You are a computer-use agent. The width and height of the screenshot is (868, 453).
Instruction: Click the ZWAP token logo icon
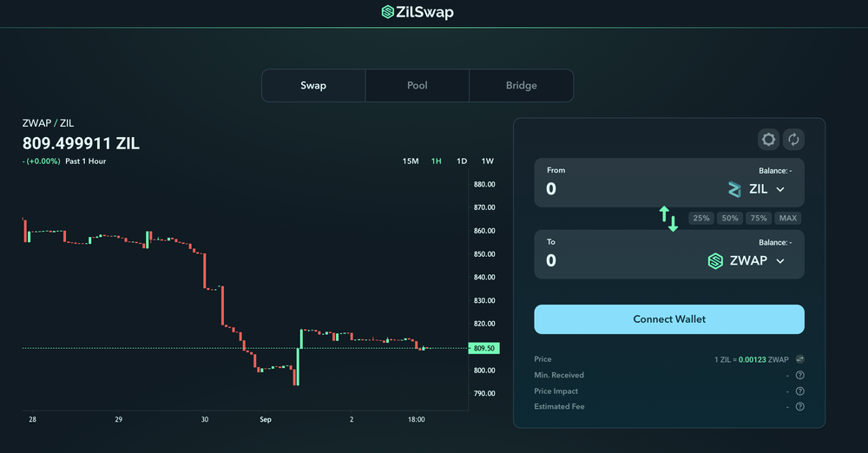(x=715, y=261)
